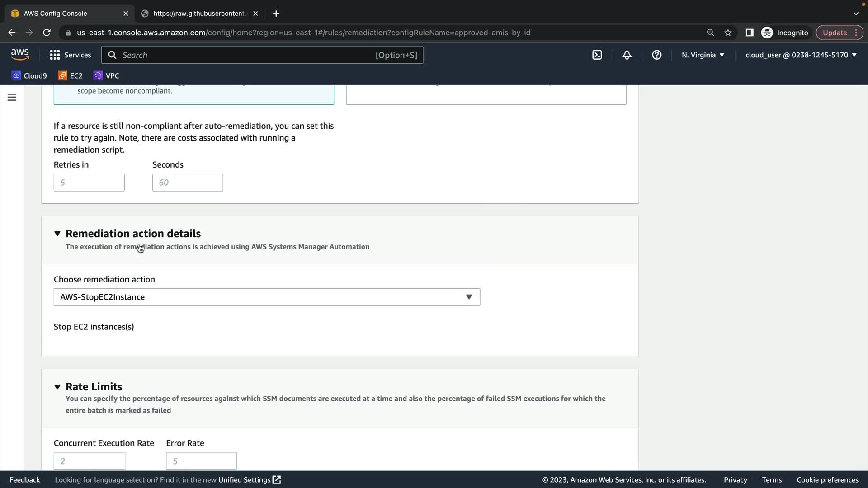Screen dimensions: 868x488
Task: Switch to the raw.githubusercontent tab
Action: point(199,14)
